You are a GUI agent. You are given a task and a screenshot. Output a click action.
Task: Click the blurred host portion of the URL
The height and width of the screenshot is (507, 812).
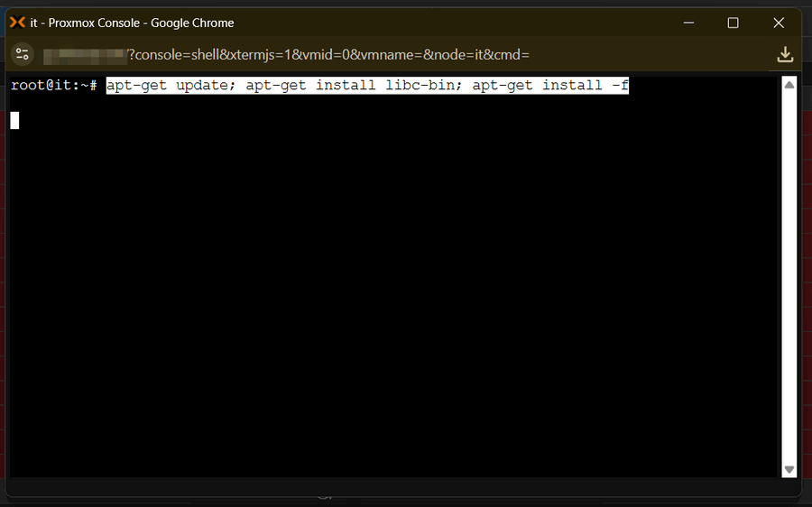click(x=84, y=55)
